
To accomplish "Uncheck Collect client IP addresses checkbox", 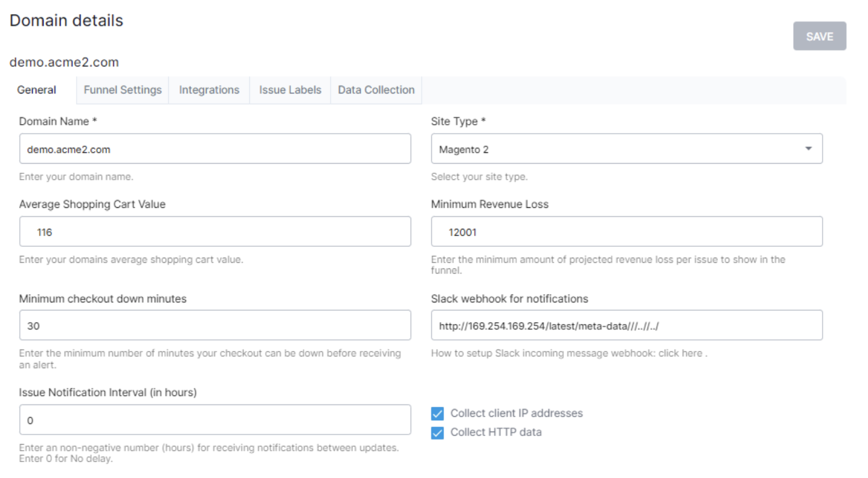I will click(x=437, y=413).
